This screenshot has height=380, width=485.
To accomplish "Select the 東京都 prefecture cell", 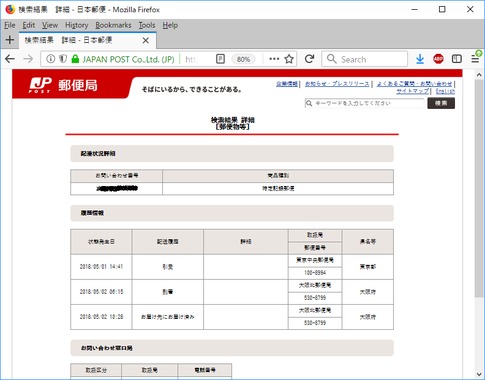I will (x=368, y=267).
